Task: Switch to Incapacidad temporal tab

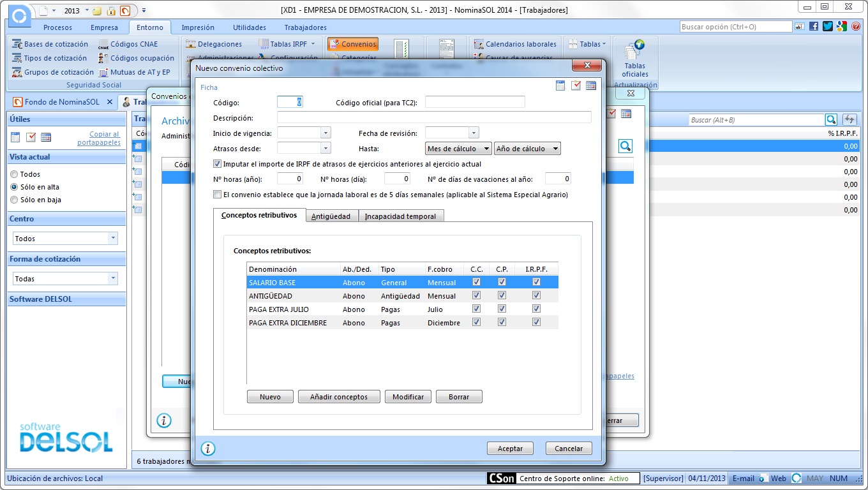Action: coord(400,216)
